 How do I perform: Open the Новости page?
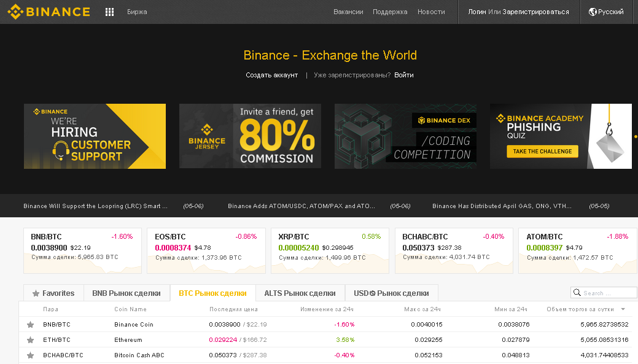(x=431, y=12)
